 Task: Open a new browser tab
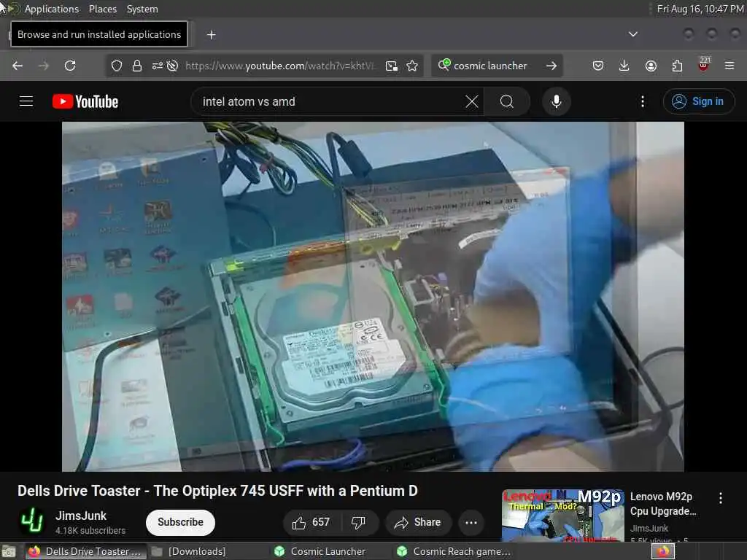pos(211,34)
